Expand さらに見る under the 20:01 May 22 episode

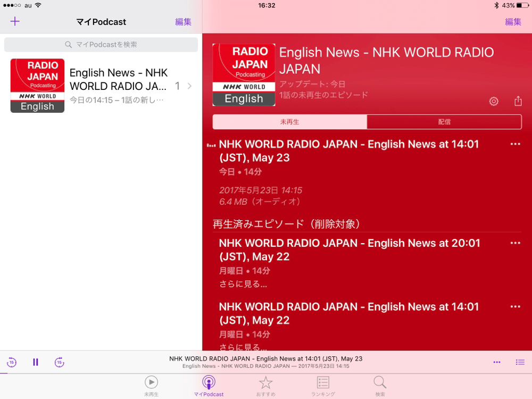point(243,284)
